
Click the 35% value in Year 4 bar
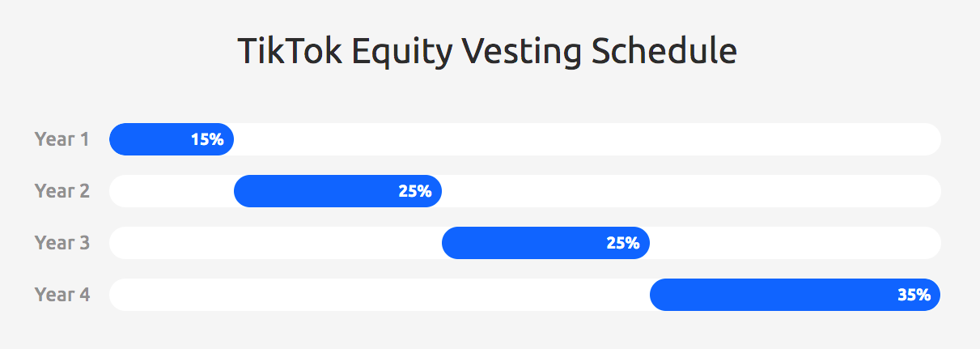pos(914,295)
